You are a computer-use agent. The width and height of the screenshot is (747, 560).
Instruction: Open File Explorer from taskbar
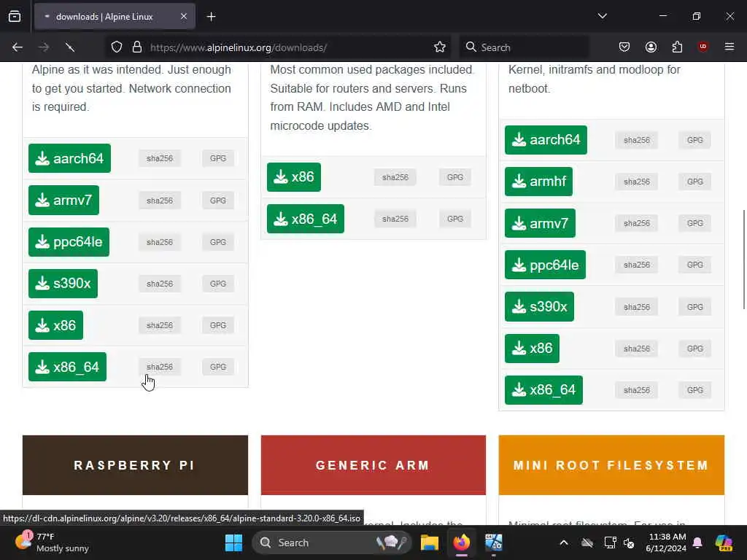[x=429, y=542]
